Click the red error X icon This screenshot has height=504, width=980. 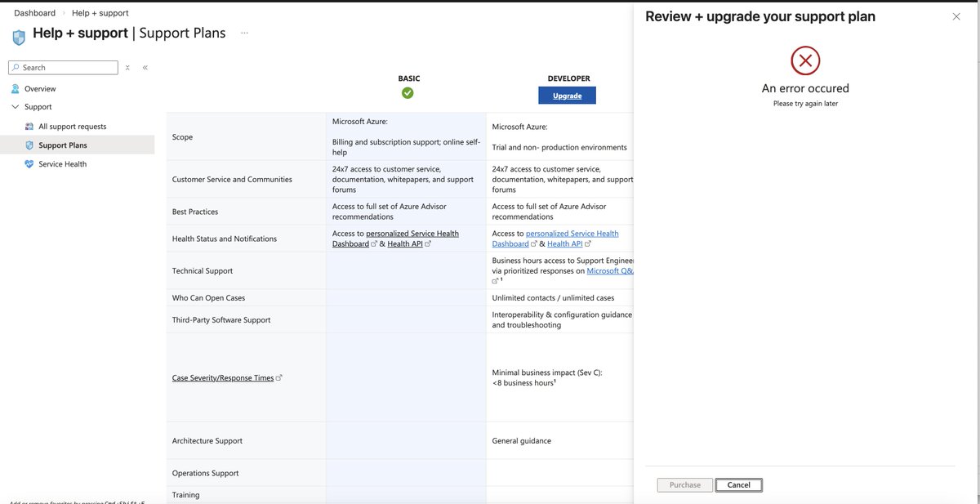(805, 60)
